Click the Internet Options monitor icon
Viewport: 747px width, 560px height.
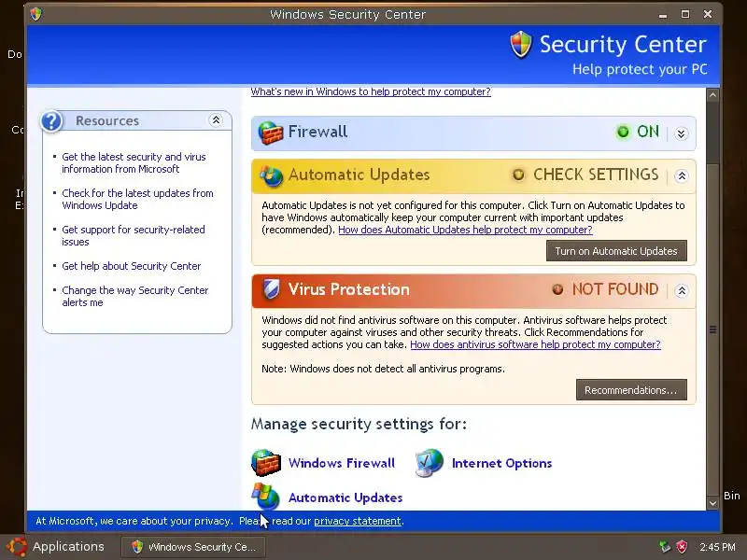(430, 462)
